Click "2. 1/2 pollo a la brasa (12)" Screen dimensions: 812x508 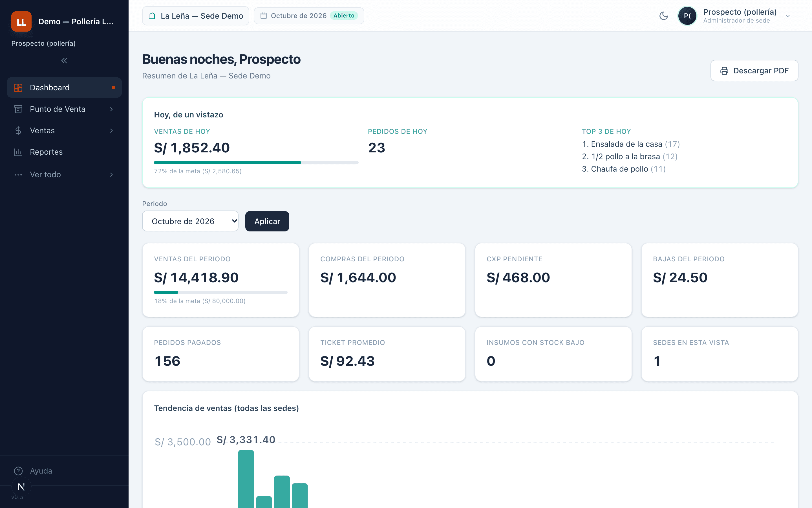[630, 157]
